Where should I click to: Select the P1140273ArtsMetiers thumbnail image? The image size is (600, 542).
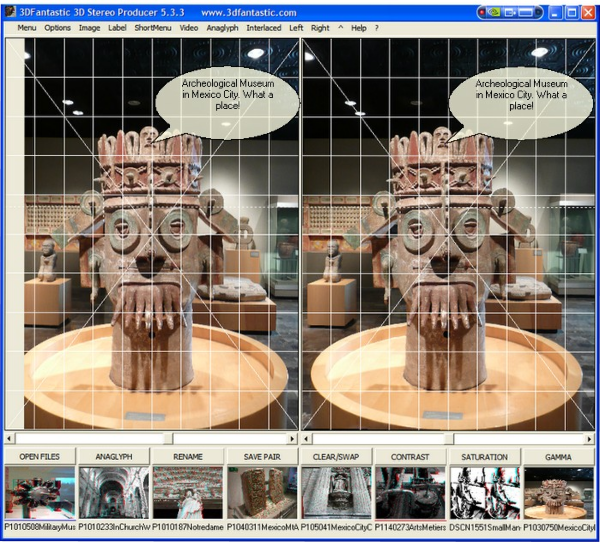pos(410,493)
